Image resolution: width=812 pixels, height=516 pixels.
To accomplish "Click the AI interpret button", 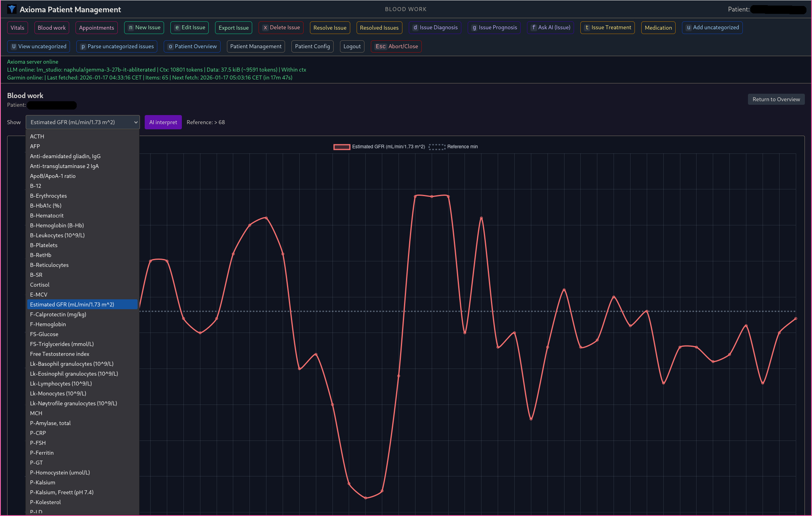I will [x=163, y=122].
